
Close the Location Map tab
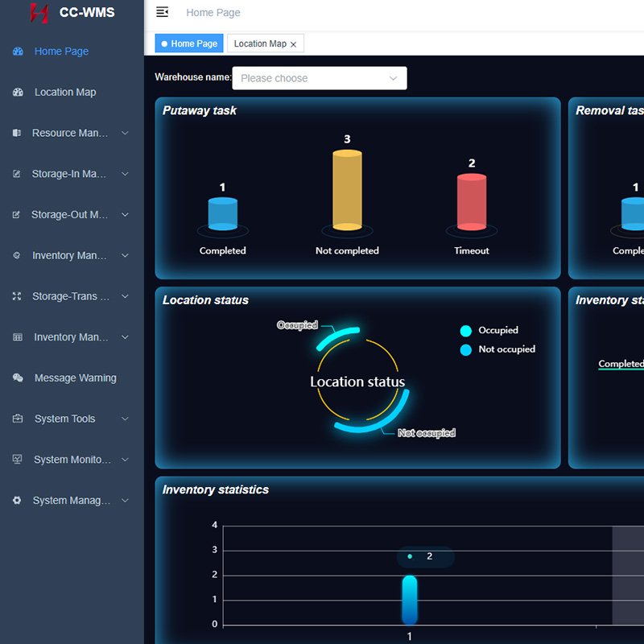294,44
